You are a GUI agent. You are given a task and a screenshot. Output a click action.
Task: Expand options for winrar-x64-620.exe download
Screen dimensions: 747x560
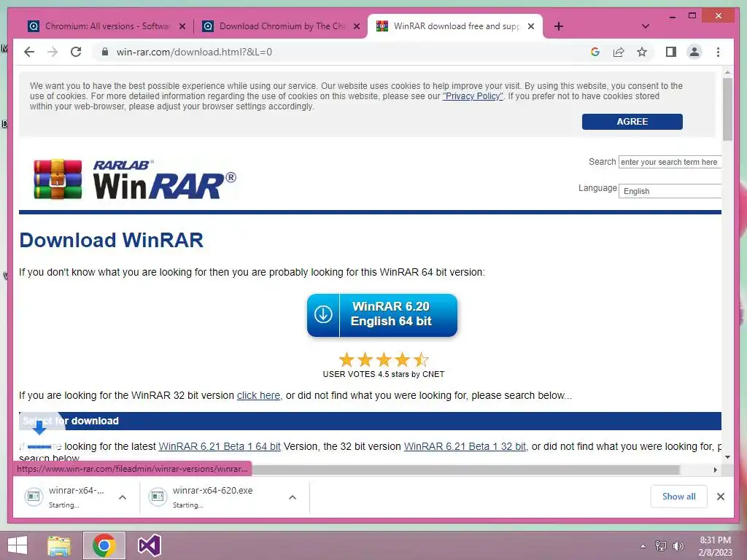pos(293,497)
